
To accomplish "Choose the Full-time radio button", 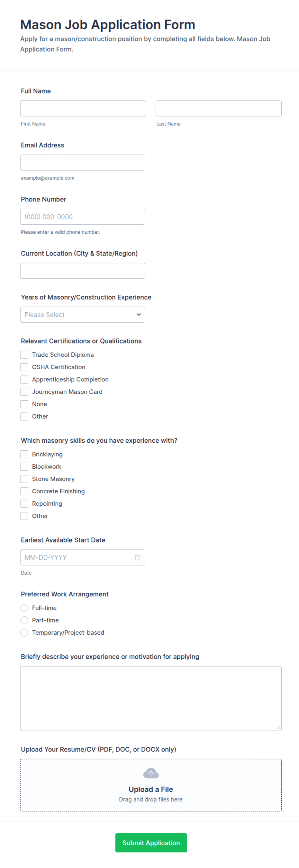I will point(24,608).
